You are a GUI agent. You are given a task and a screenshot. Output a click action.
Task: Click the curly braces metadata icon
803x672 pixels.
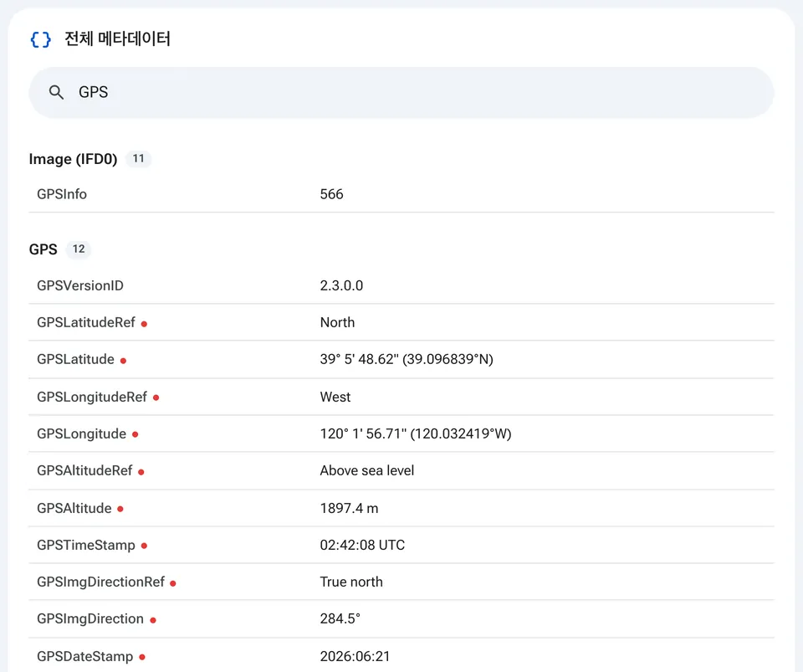pos(40,39)
